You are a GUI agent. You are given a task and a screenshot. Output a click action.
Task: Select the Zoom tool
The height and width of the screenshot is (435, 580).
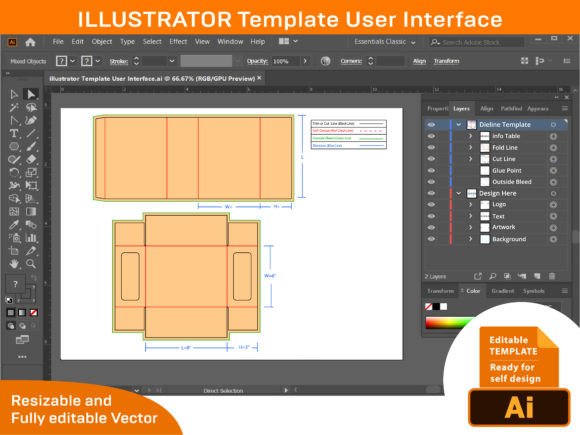31,264
